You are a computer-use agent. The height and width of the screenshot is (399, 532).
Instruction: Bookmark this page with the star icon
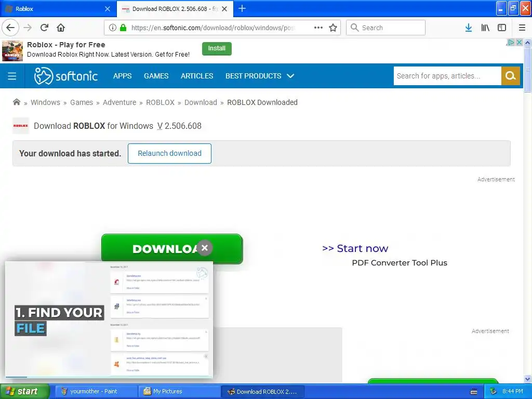[x=333, y=28]
